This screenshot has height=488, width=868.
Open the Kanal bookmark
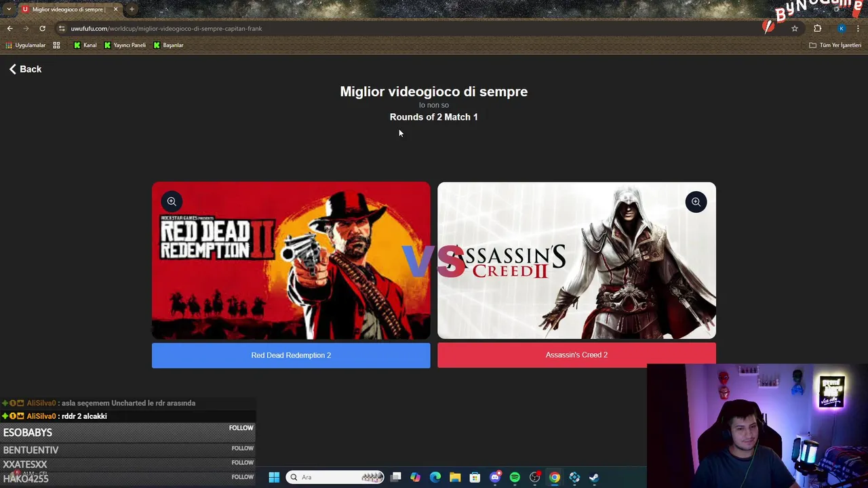85,45
